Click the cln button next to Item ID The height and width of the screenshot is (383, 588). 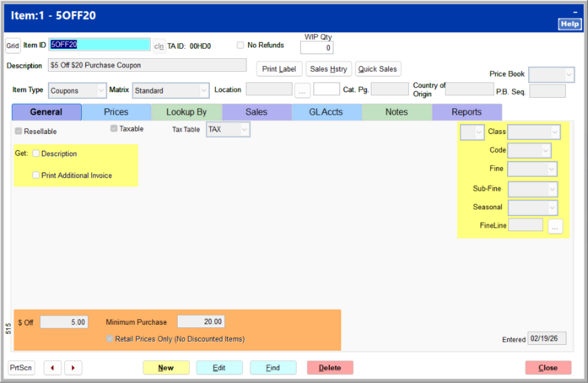159,46
